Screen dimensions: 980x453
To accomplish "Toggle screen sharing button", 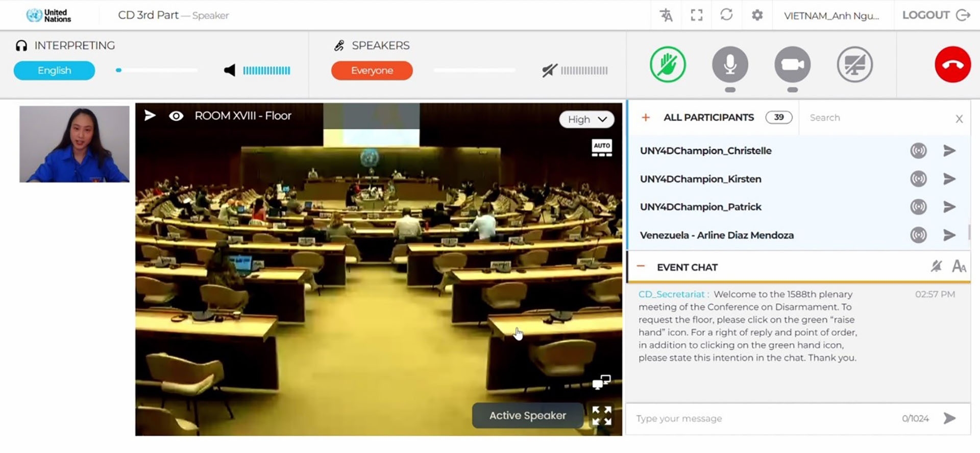I will coord(854,65).
